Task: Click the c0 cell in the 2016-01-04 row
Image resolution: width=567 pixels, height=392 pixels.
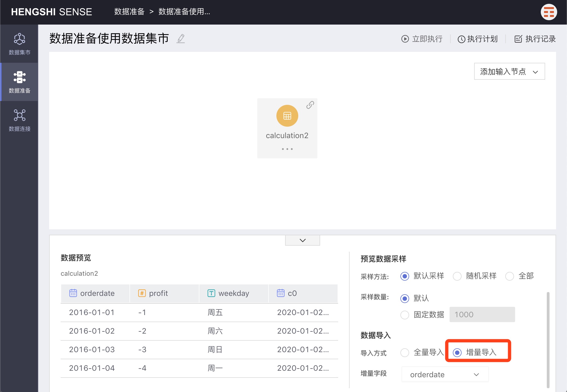Action: pos(303,368)
